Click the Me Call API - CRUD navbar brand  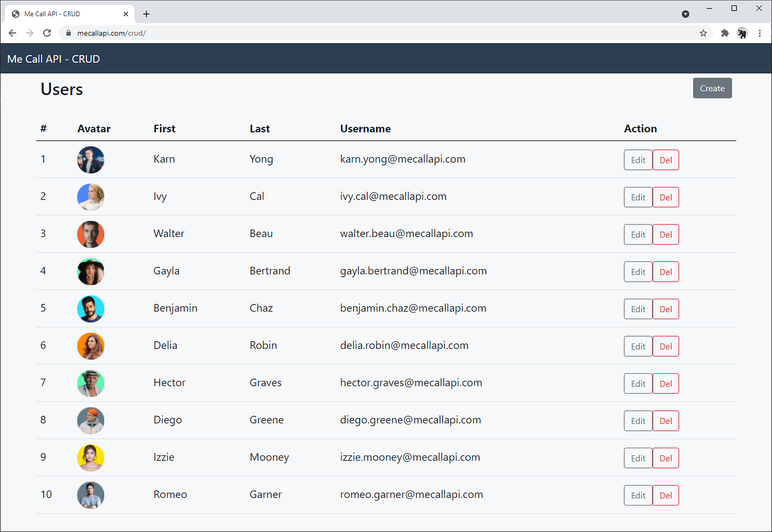[53, 58]
